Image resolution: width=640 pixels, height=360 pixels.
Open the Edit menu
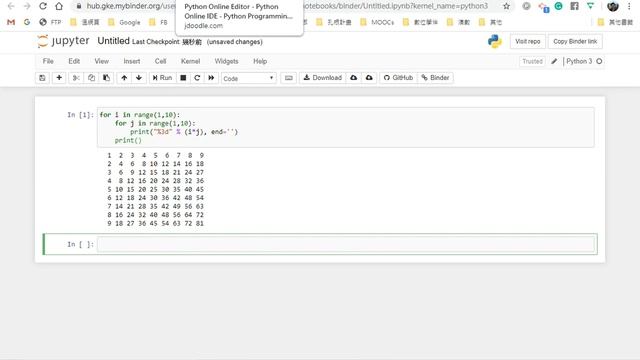[74, 61]
